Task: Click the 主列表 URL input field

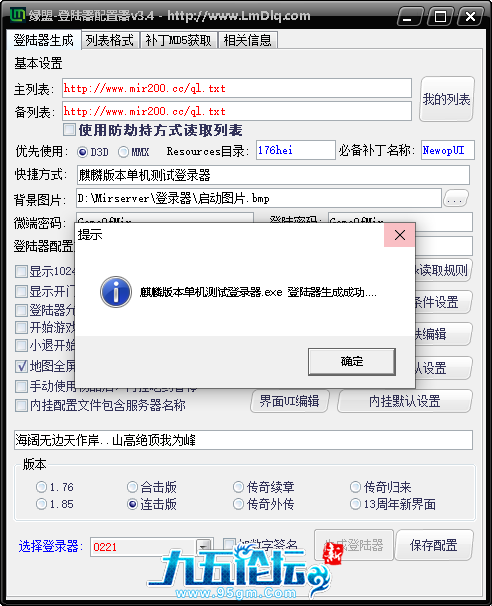Action: coord(237,89)
